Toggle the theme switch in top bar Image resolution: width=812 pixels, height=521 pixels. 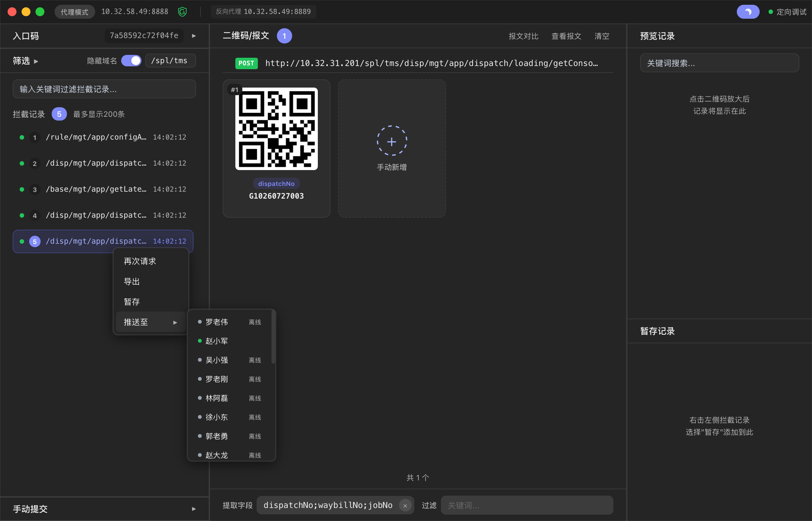pyautogui.click(x=748, y=12)
